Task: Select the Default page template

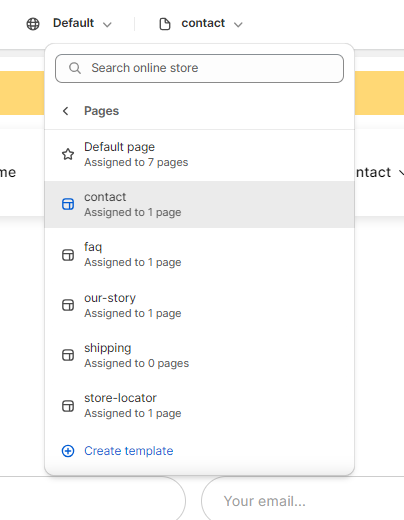Action: coord(199,155)
